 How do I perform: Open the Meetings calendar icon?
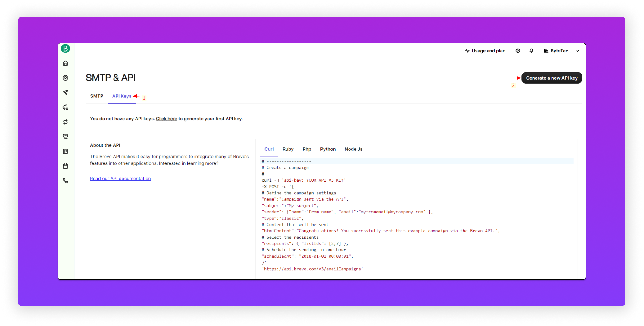point(65,166)
